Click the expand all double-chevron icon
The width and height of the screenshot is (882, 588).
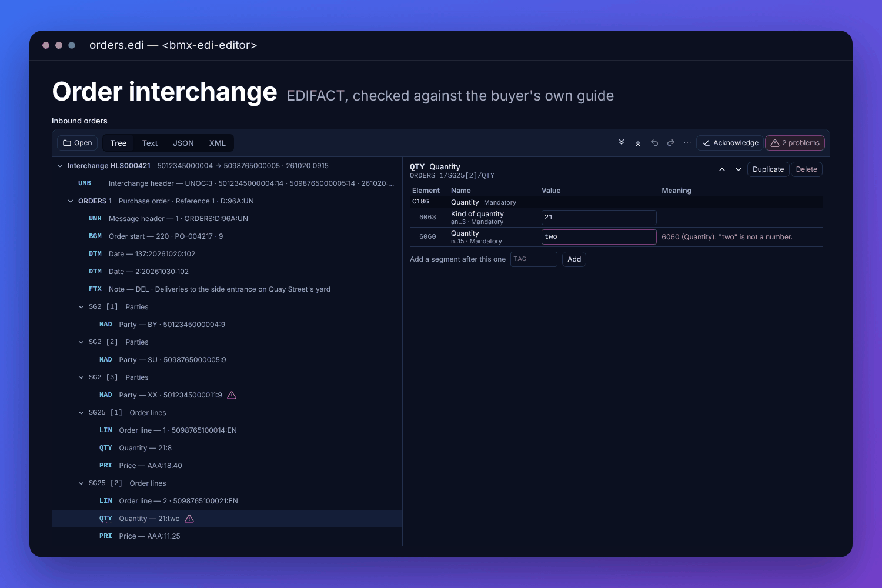click(x=622, y=143)
